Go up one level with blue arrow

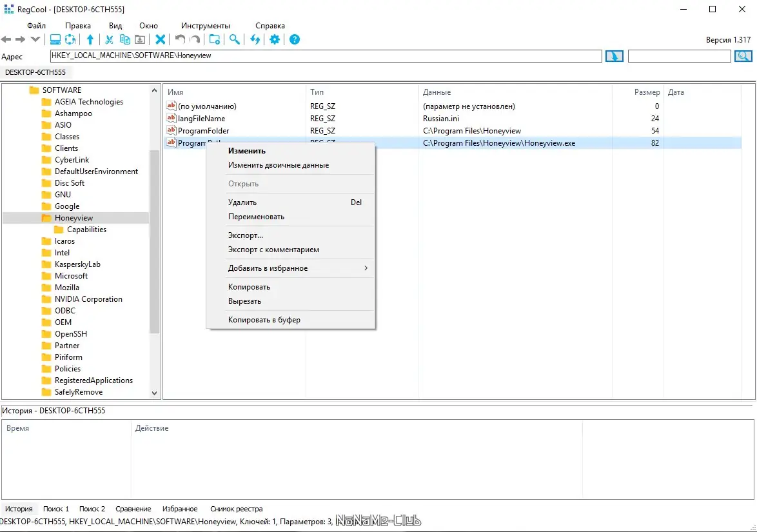(x=90, y=39)
